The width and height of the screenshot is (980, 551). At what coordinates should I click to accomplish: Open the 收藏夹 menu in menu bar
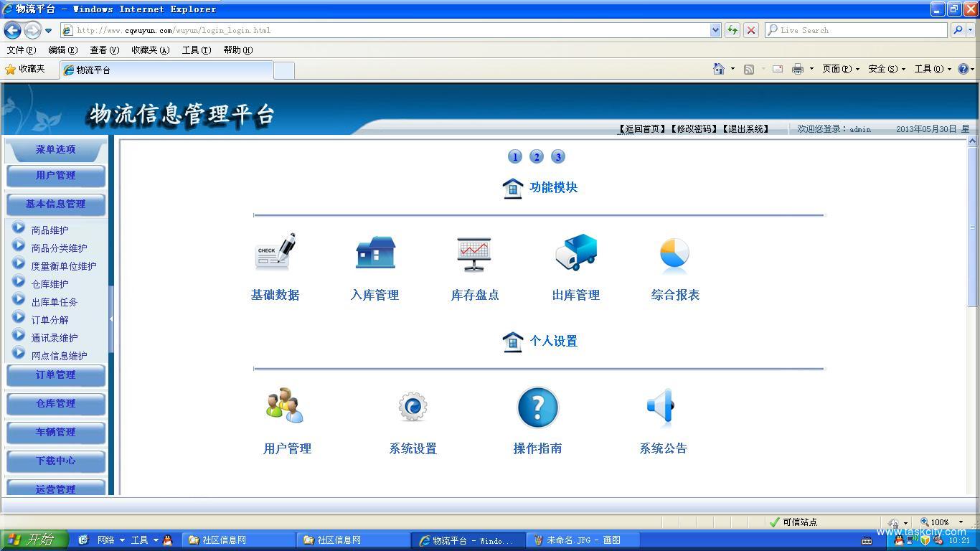click(150, 50)
